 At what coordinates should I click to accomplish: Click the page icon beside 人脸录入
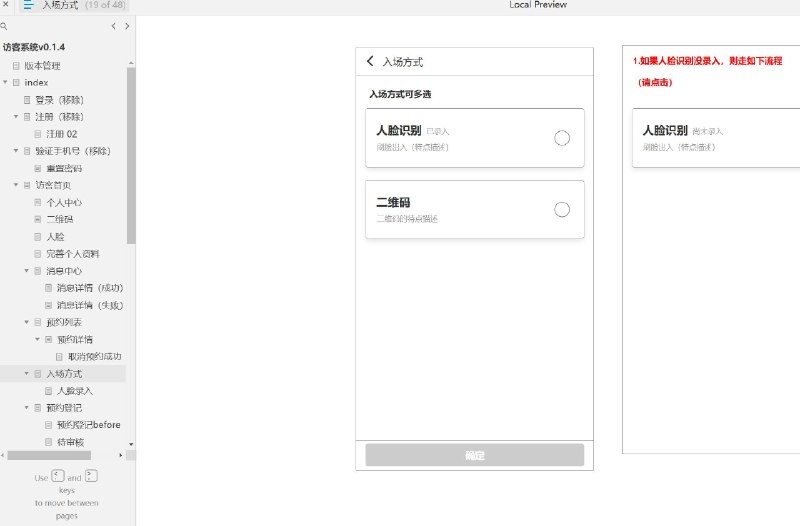pyautogui.click(x=48, y=391)
